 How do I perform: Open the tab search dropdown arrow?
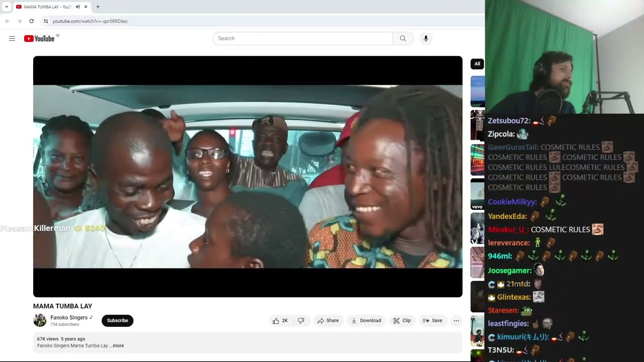6,7
